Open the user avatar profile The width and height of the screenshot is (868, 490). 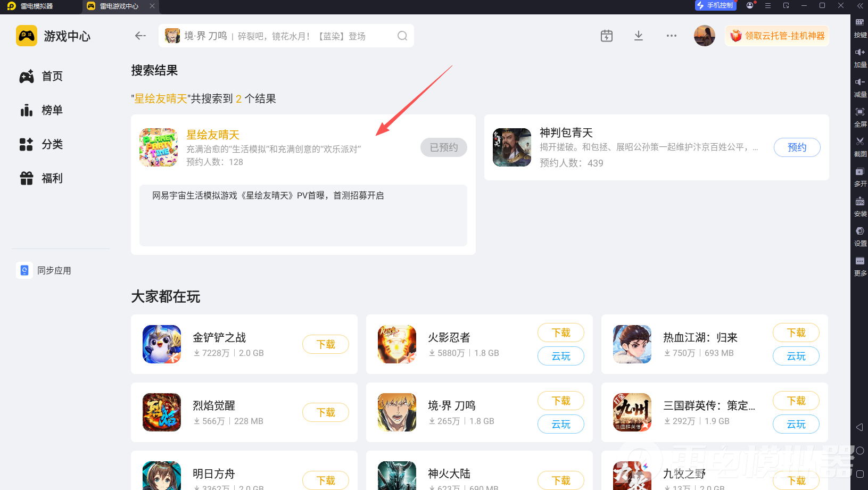[705, 36]
